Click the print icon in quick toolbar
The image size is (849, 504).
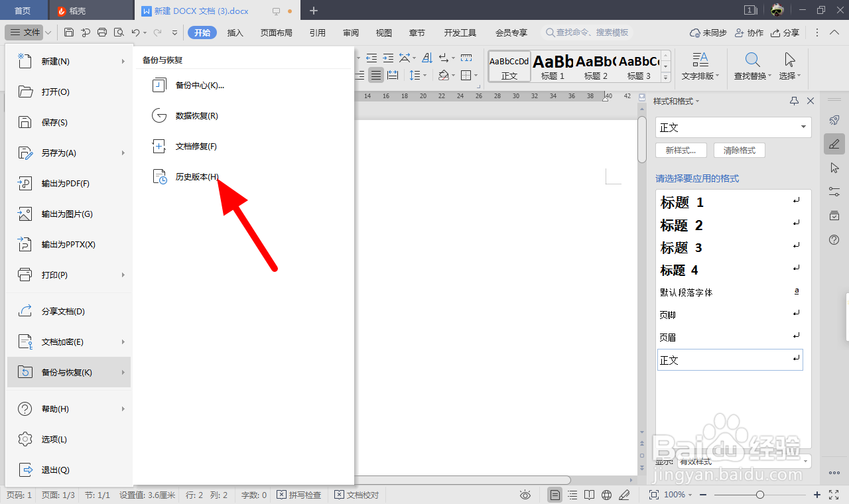point(102,32)
